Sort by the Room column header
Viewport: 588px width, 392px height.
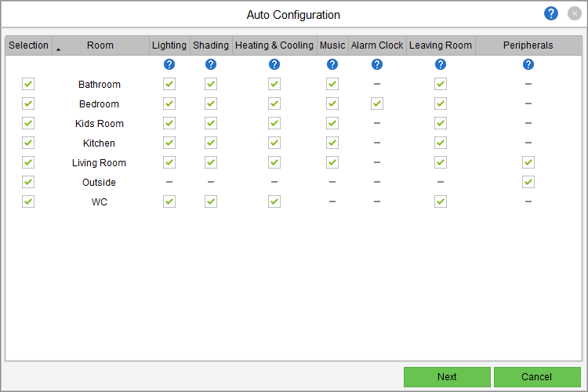[100, 45]
